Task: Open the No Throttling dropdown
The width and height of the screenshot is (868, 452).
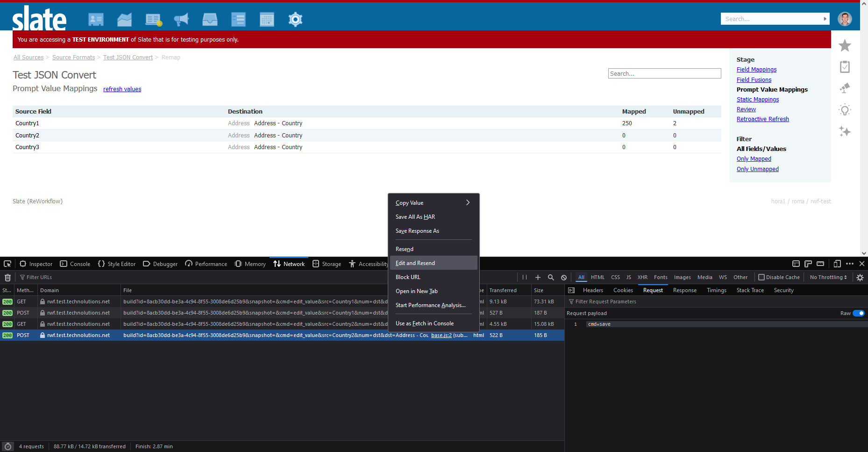Action: (x=828, y=277)
